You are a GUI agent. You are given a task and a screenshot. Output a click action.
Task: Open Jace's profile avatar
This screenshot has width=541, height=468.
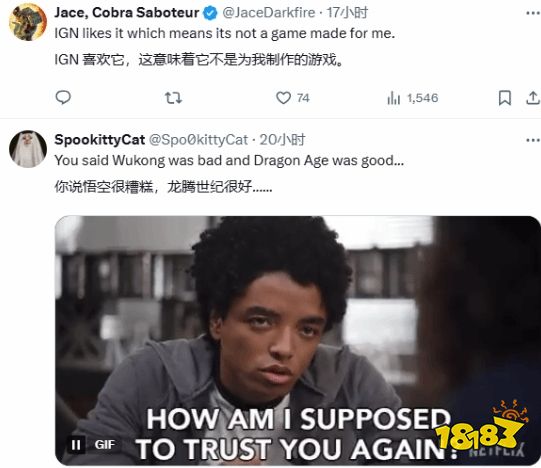28,22
